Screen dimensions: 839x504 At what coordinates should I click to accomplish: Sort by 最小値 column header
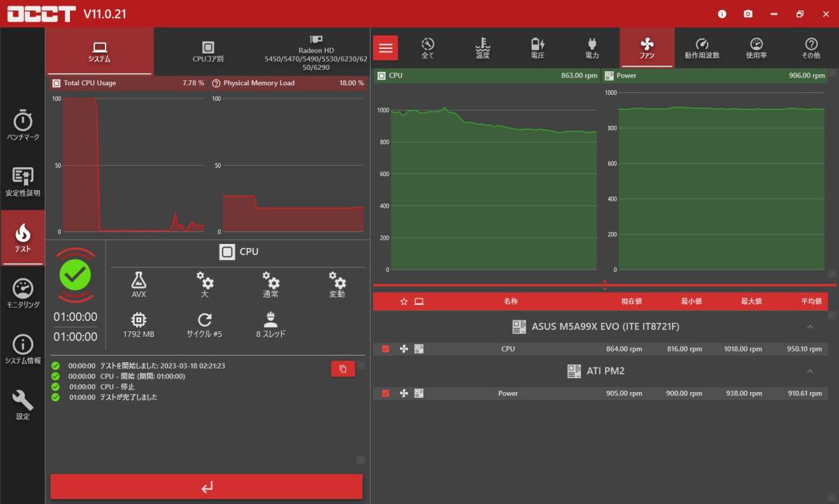click(691, 301)
